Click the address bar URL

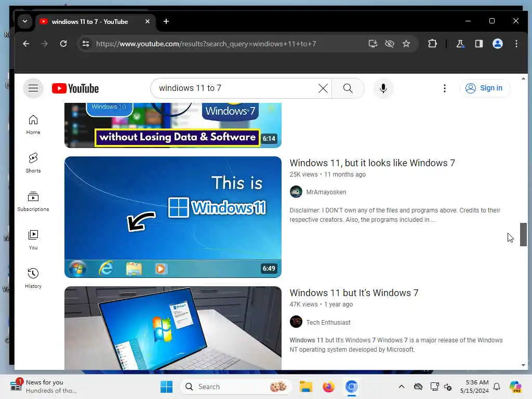click(206, 44)
